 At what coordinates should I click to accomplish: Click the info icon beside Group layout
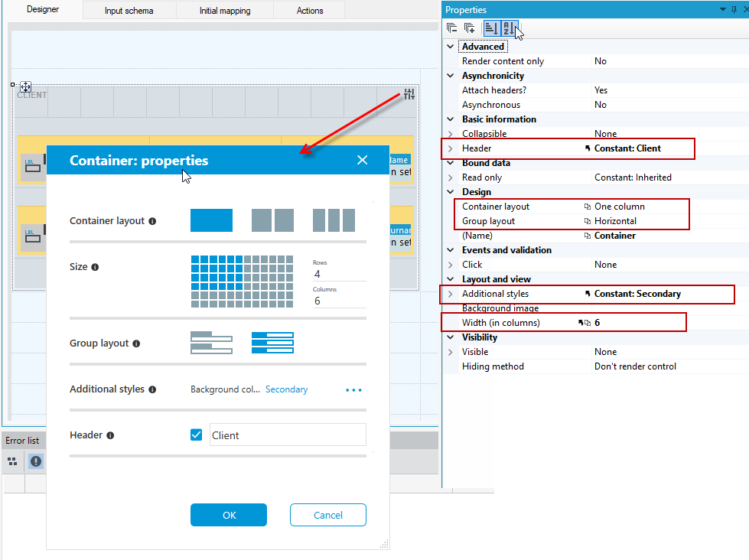click(x=136, y=343)
